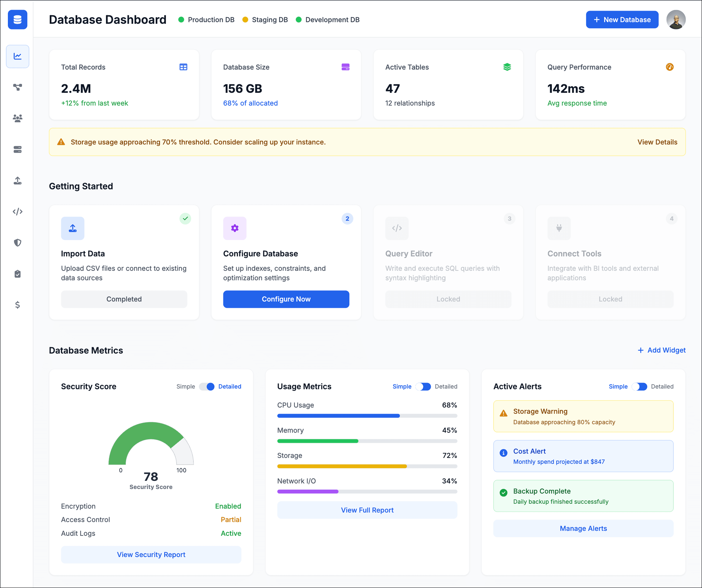Toggle Usage Metrics Simple/Detailed switch
The image size is (702, 588).
tap(423, 386)
